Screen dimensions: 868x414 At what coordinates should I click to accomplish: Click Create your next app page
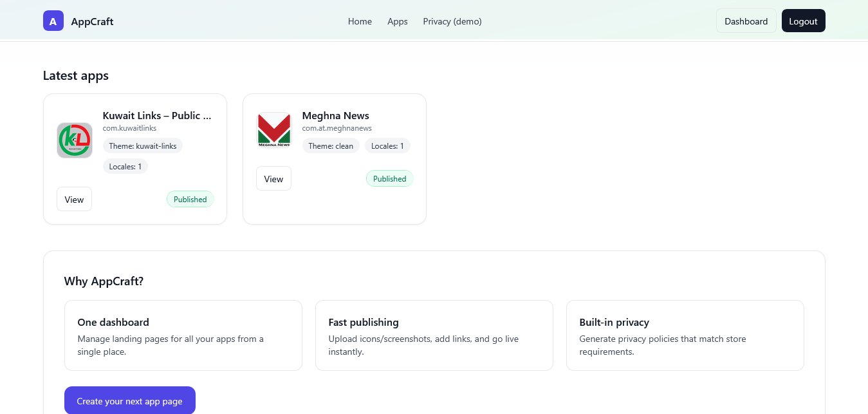coord(129,401)
